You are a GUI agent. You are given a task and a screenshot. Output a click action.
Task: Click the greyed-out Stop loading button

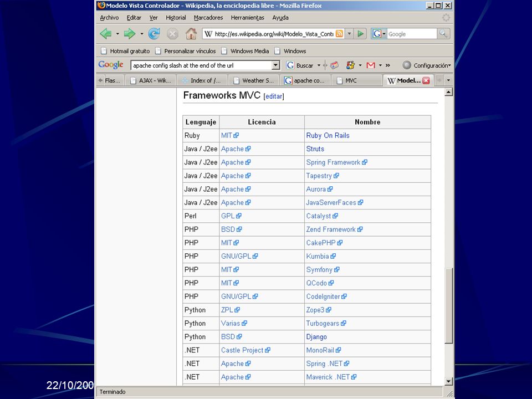click(172, 34)
